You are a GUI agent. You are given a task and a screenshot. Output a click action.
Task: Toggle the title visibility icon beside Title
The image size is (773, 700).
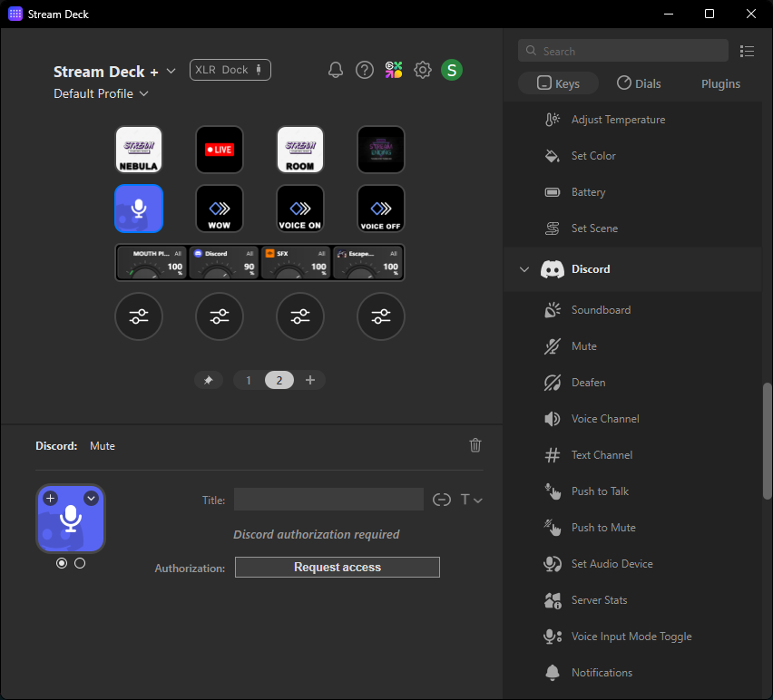tap(441, 500)
